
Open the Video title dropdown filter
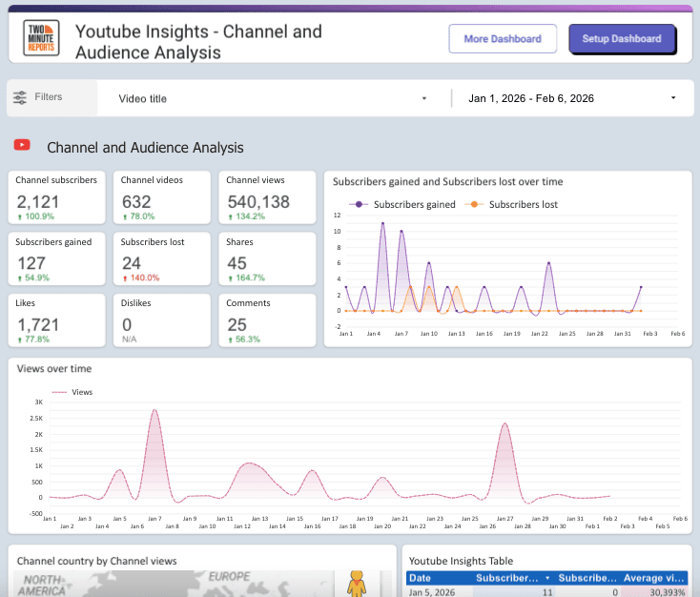point(273,98)
